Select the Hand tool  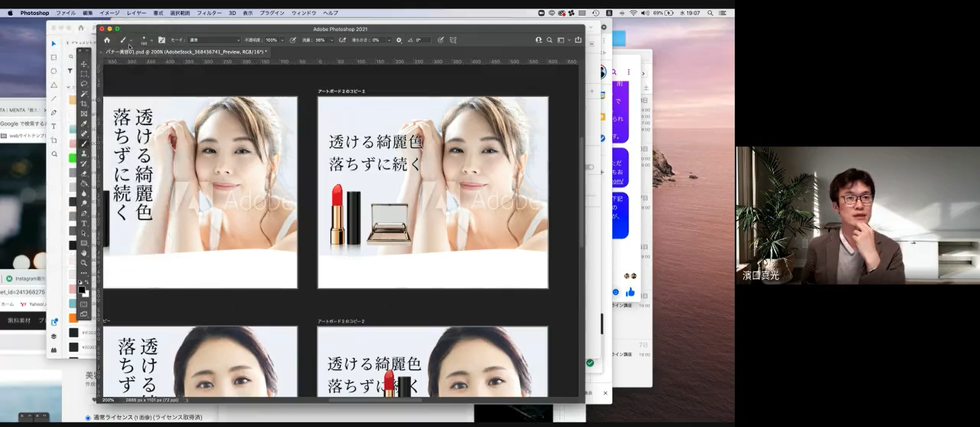coord(84,253)
